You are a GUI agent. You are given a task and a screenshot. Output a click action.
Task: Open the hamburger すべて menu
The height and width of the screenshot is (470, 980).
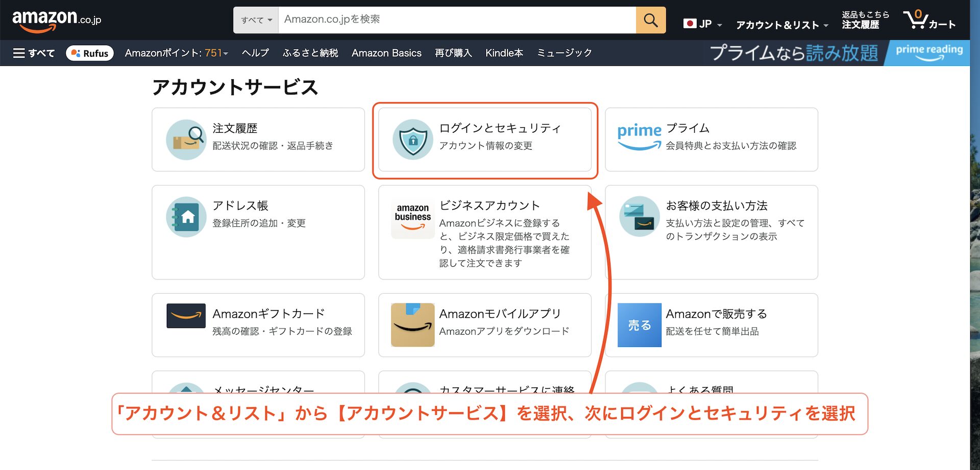pyautogui.click(x=34, y=53)
